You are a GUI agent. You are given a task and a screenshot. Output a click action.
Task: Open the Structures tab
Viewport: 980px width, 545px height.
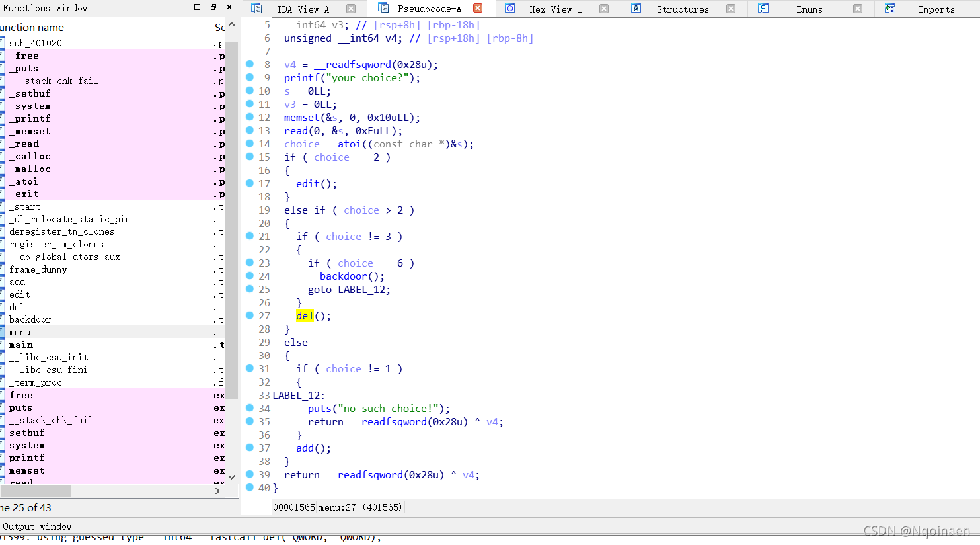[x=683, y=9]
